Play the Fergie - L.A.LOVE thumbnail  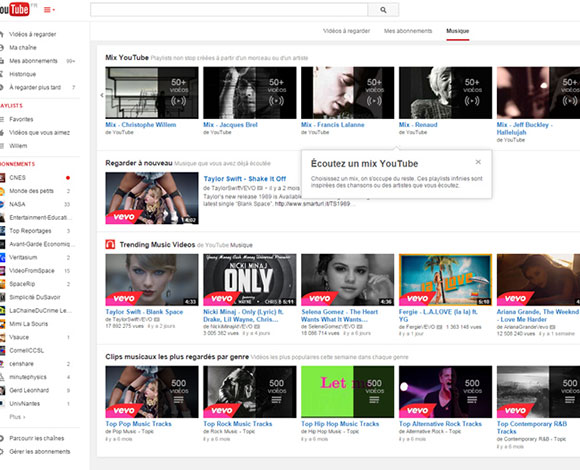(445, 280)
